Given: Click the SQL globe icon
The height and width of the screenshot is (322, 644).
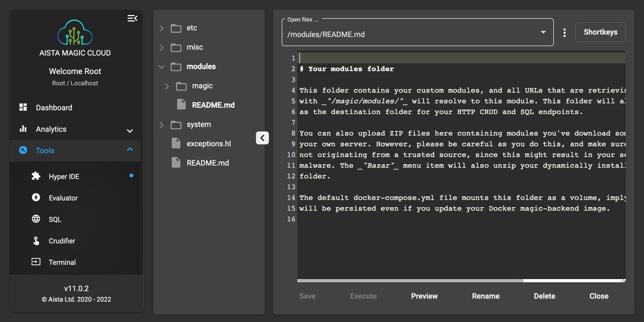Looking at the screenshot, I should coord(36,219).
